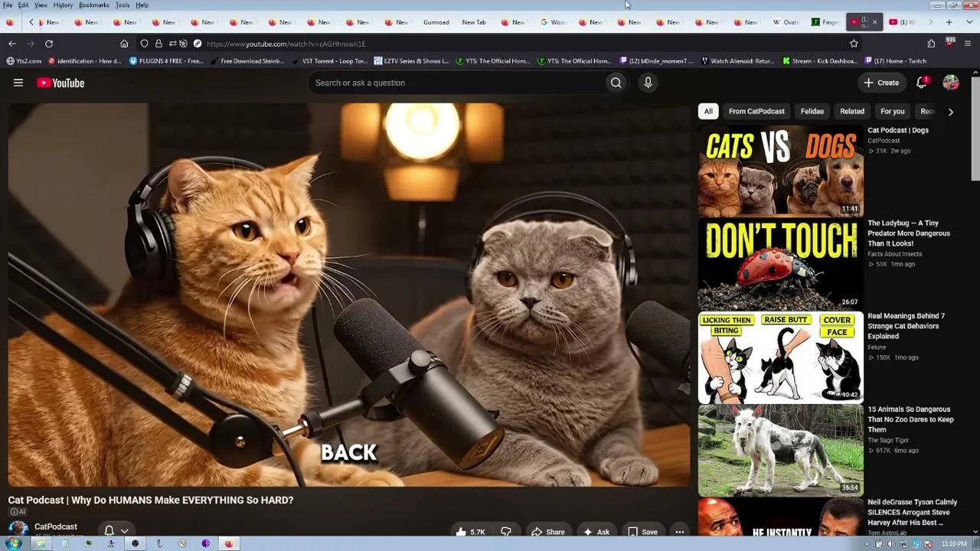
Task: Click the Ask button
Action: pos(596,532)
